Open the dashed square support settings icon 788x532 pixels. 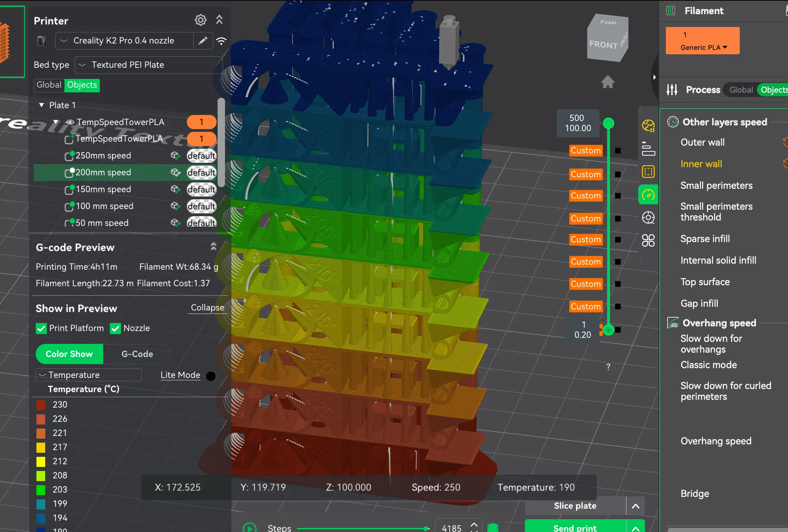pos(648,172)
